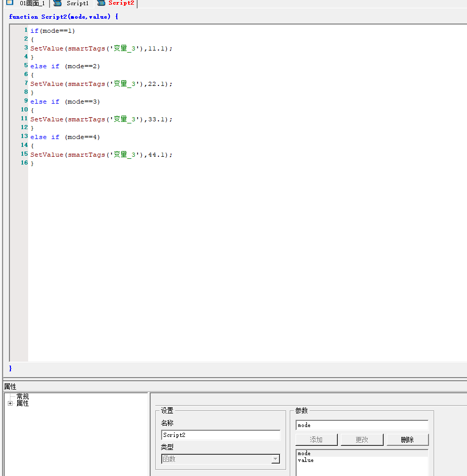Screen dimensions: 467x476
Task: Click the parameter name field containing mode
Action: point(362,425)
